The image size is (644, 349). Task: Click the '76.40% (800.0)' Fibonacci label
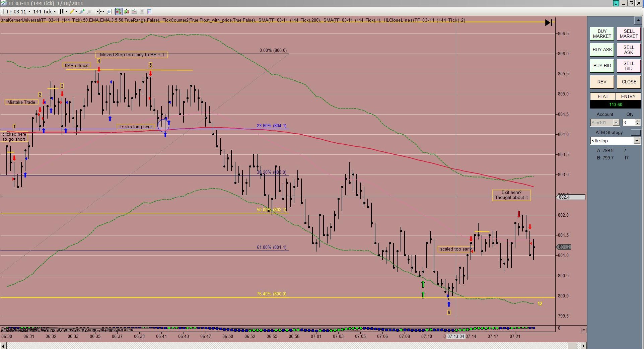272,294
